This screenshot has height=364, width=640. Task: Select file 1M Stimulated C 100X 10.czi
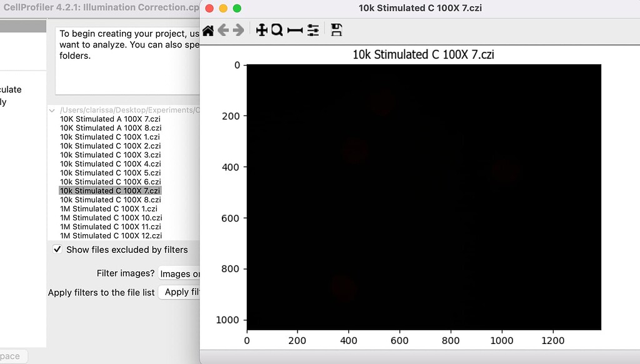(107, 217)
